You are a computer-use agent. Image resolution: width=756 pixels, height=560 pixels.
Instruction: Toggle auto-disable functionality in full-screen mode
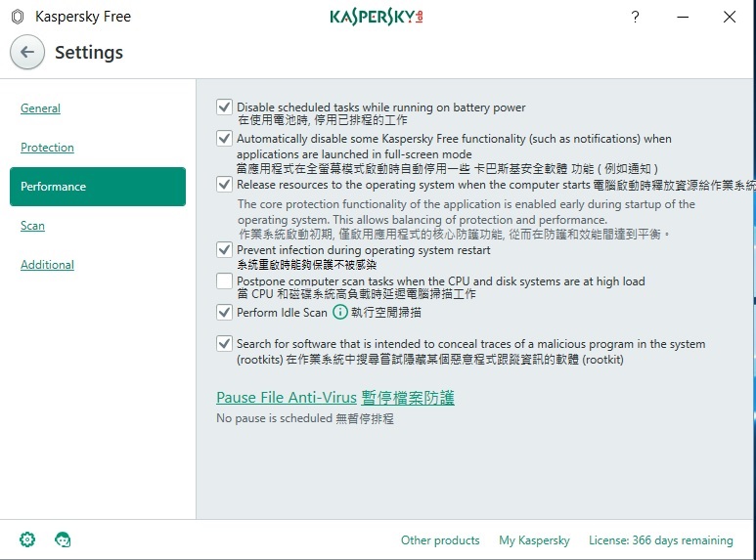(224, 139)
